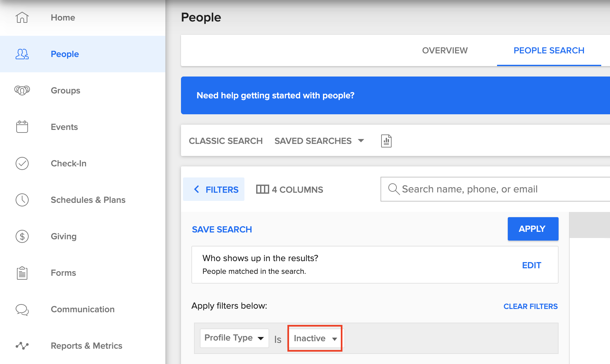Click the Apply button
610x364 pixels.
pyautogui.click(x=533, y=229)
